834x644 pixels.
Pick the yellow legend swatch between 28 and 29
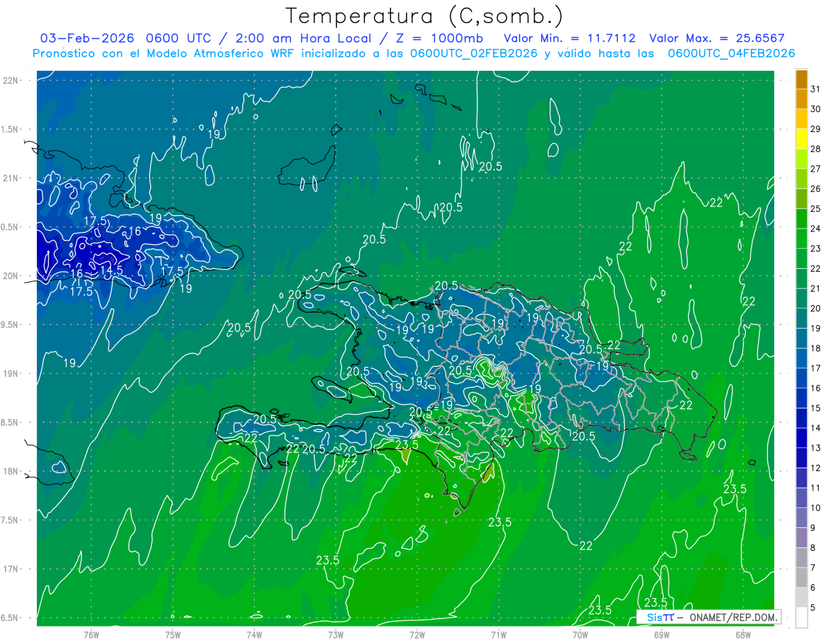pos(801,139)
